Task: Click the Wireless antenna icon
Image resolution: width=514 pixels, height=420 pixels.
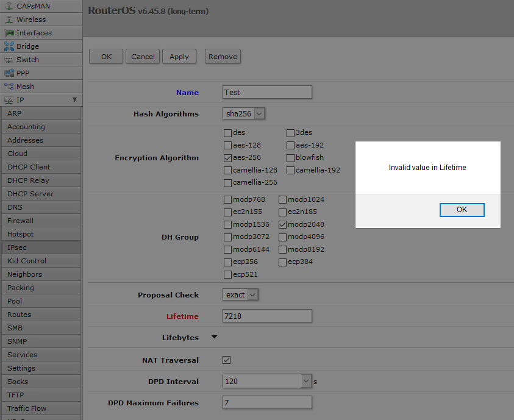Action: 9,20
